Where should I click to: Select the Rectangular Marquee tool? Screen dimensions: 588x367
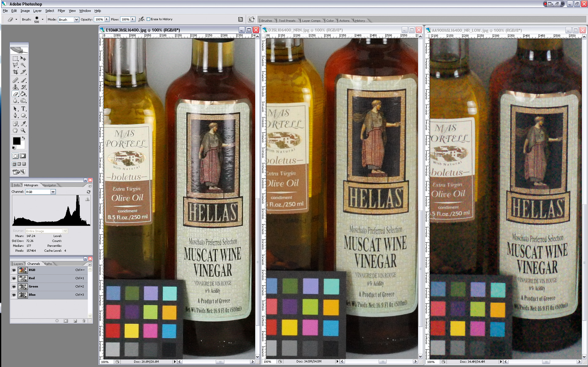click(15, 58)
